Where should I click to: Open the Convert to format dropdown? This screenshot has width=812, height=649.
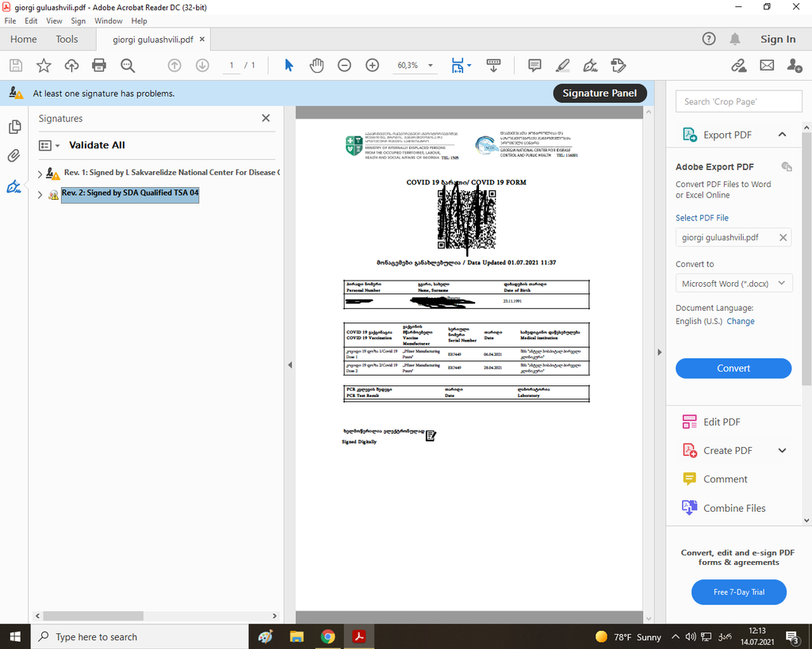click(733, 283)
